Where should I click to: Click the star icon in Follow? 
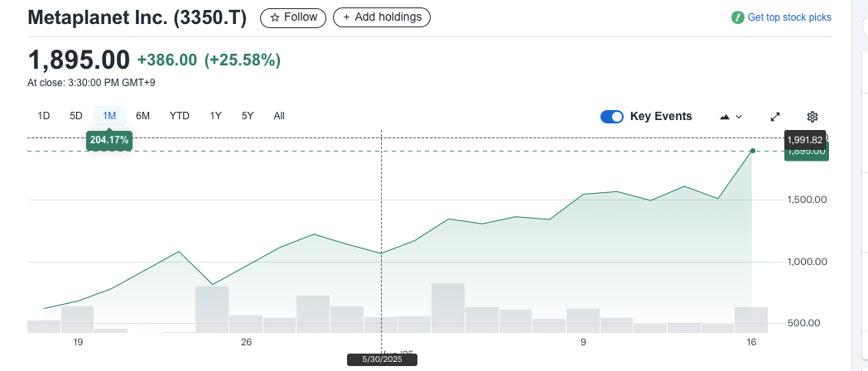click(275, 17)
